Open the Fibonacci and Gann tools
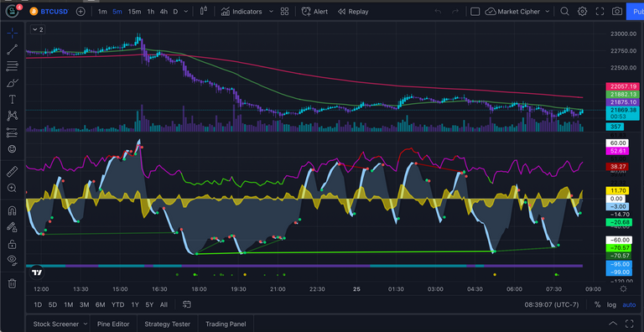The width and height of the screenshot is (644, 332). click(13, 66)
